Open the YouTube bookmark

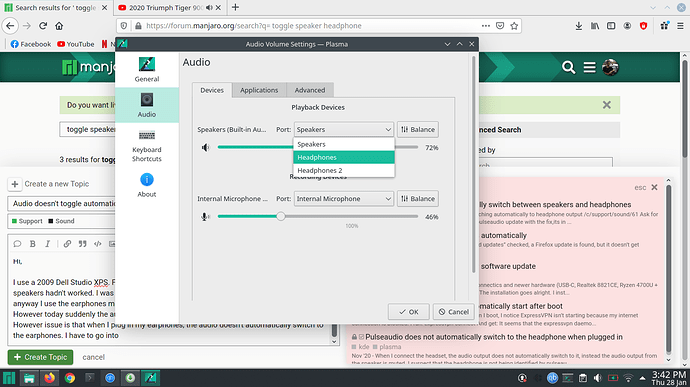pyautogui.click(x=76, y=44)
